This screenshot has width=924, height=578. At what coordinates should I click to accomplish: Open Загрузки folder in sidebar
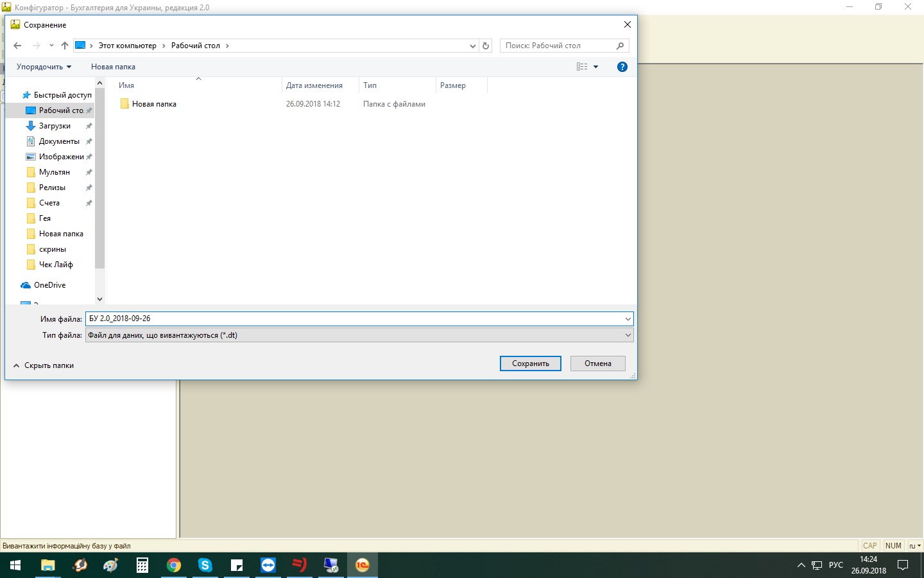(55, 126)
